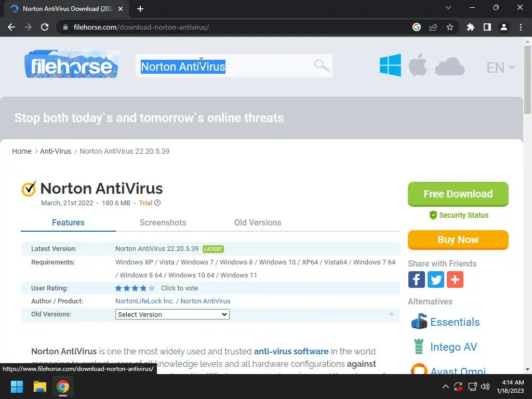The height and width of the screenshot is (399, 532).
Task: Open the Intego AV alternative link
Action: 454,347
